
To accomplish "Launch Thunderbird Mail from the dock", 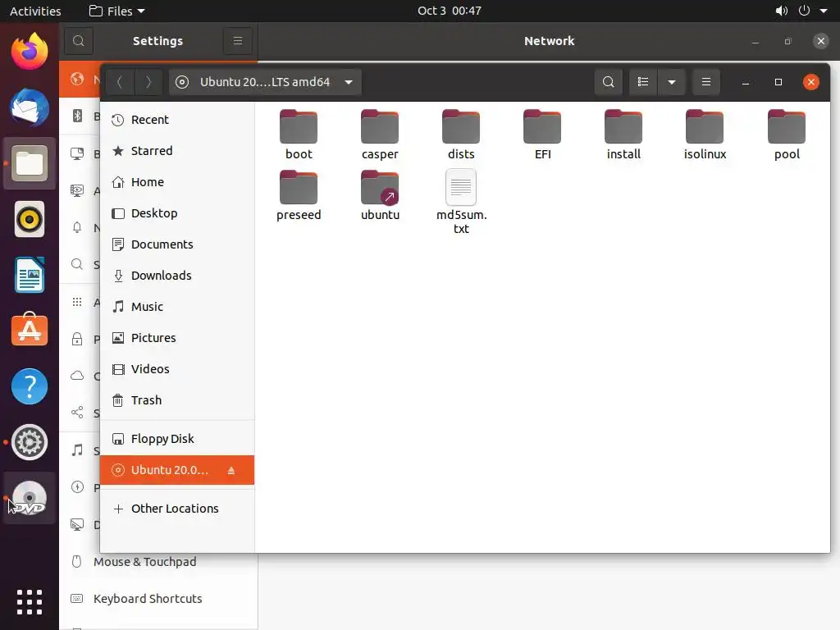I will click(30, 107).
